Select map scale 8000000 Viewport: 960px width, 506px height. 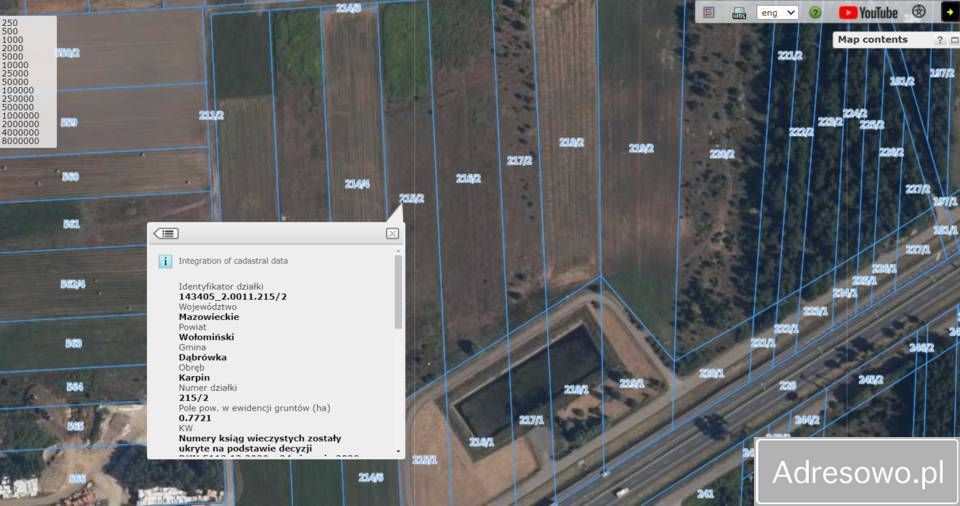pos(20,141)
